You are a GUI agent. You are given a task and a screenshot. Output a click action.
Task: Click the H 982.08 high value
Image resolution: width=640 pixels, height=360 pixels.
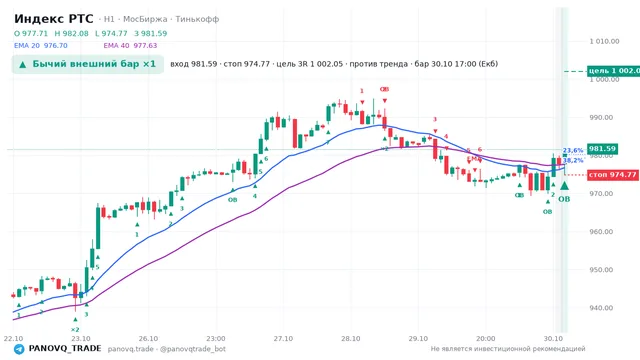point(71,33)
